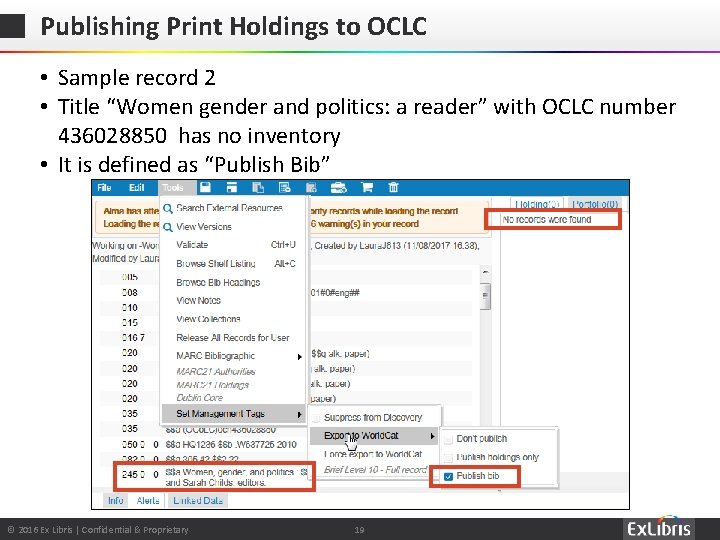Screen dimensions: 720x540
Task: Select MARC21 Holdings option
Action: point(213,385)
